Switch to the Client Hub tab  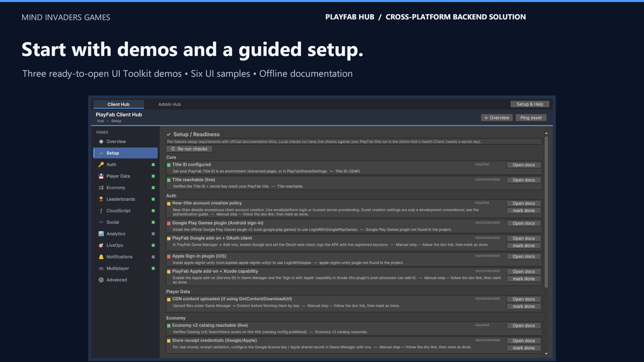point(118,104)
